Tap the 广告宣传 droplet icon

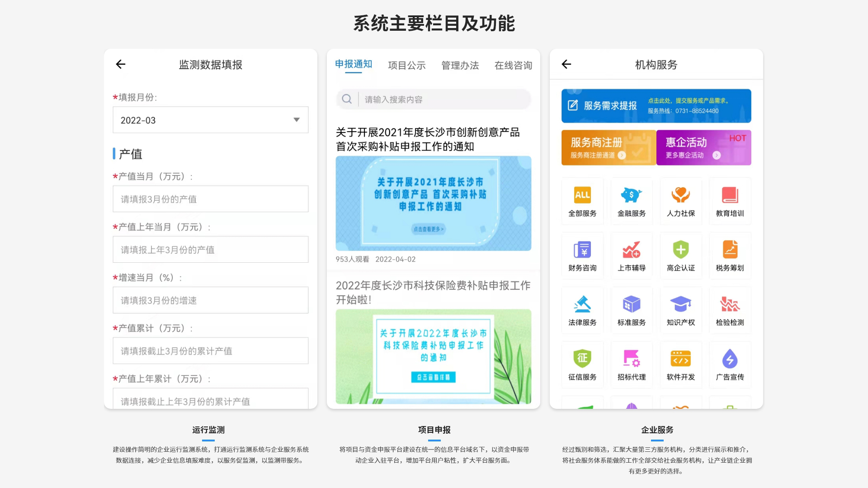pyautogui.click(x=730, y=359)
